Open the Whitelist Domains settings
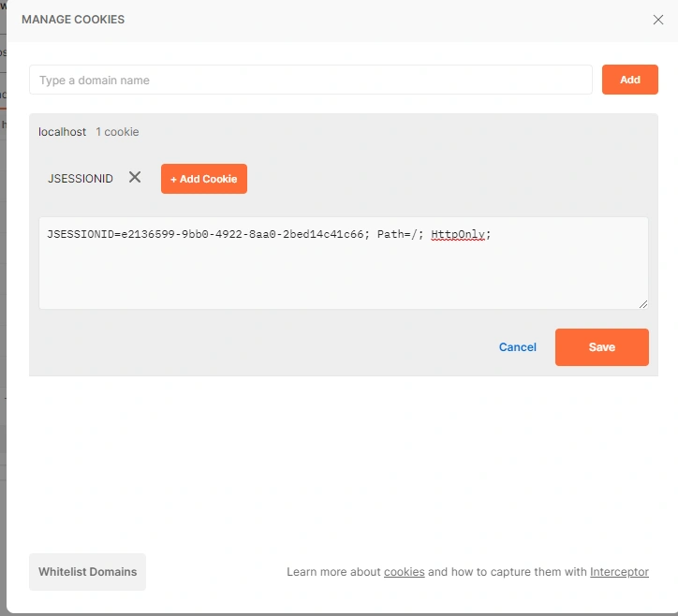Screen dimensions: 678x616 (87, 572)
